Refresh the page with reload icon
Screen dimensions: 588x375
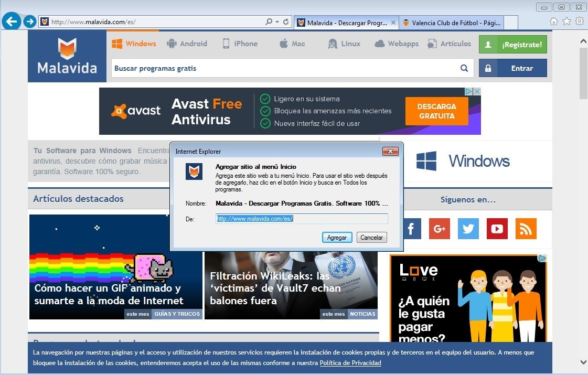point(286,22)
